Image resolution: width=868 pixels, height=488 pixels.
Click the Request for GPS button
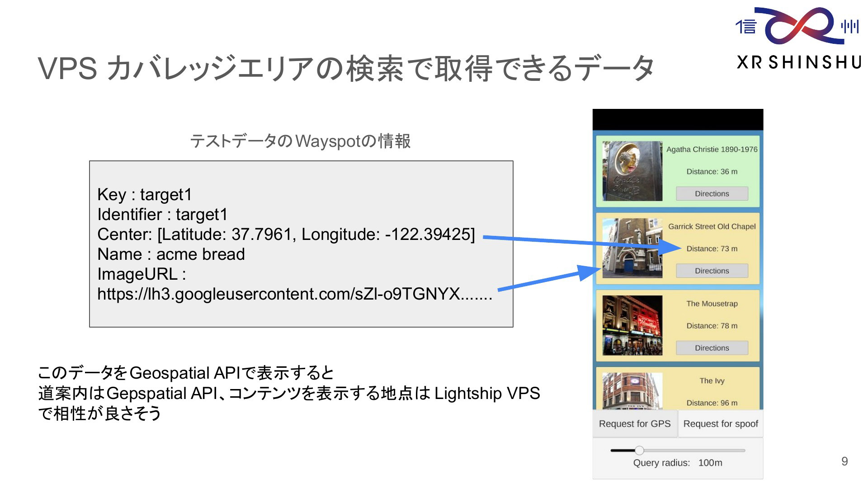pyautogui.click(x=635, y=424)
